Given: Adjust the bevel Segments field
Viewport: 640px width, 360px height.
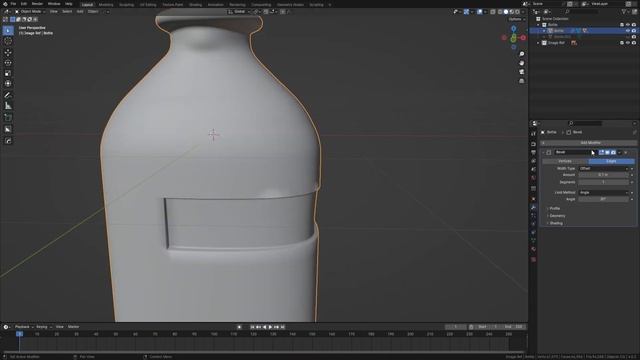Looking at the screenshot, I should 604,182.
